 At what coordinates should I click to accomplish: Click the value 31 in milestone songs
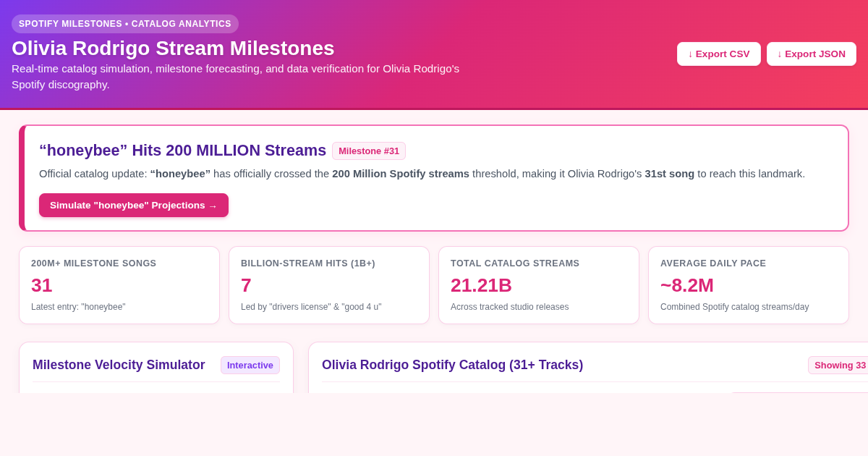(42, 285)
